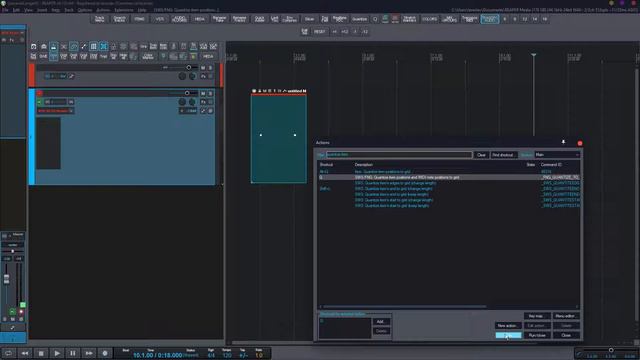The width and height of the screenshot is (640, 360).
Task: Toggle the highlighted snap icon beside grid icon
Action: [x=104, y=47]
